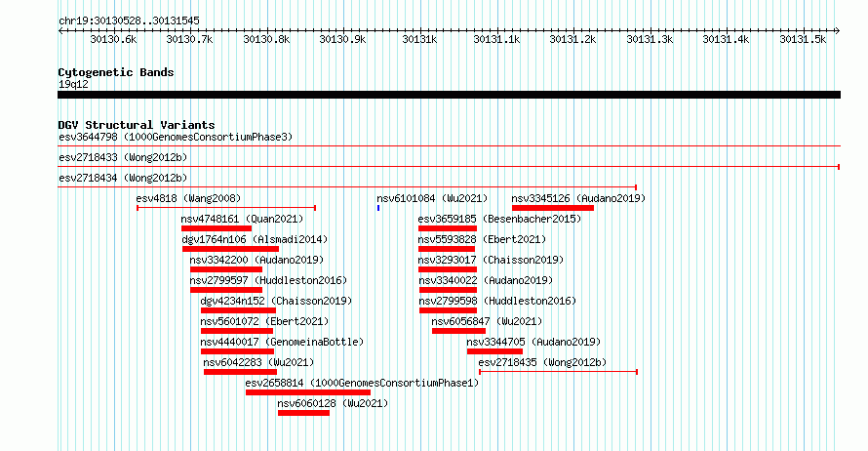Click the 30130.8k ruler tick label
868x451 pixels.
[266, 39]
